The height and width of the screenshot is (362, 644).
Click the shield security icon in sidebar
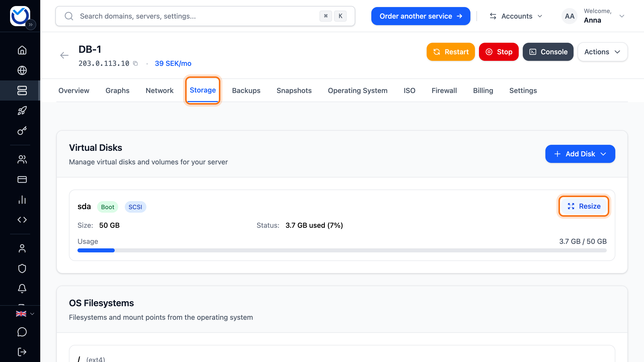click(22, 268)
